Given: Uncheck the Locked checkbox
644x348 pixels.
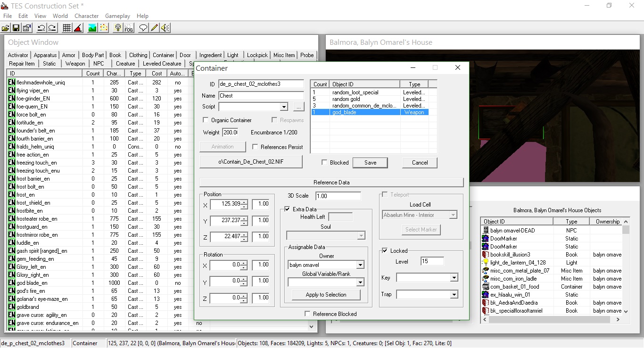Looking at the screenshot, I should click(385, 251).
